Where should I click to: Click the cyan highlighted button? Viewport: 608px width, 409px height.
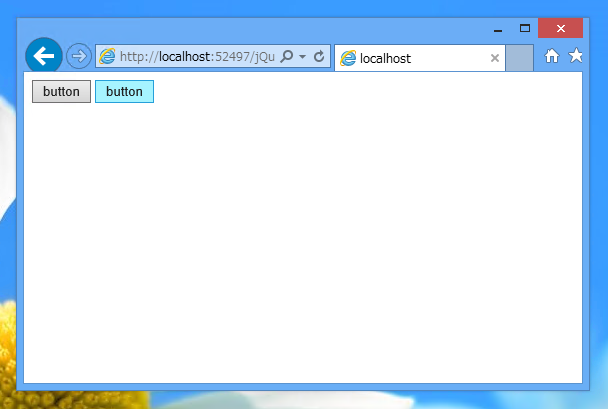tap(124, 91)
